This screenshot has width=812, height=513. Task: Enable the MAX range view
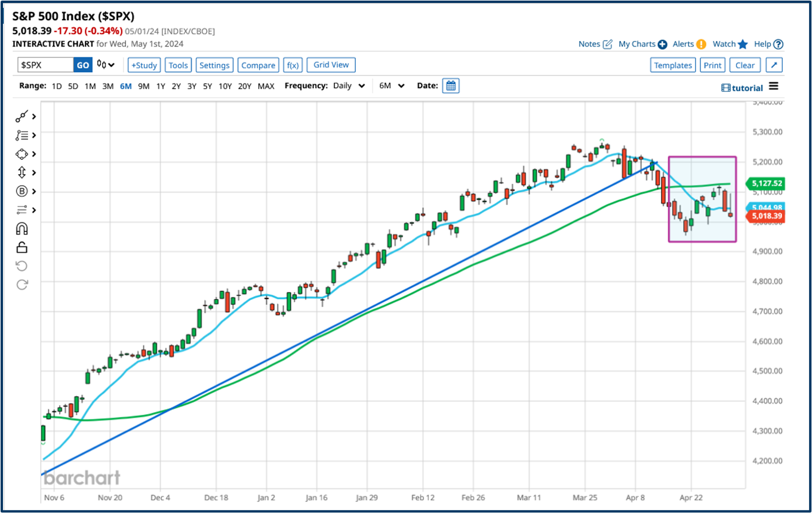pos(266,86)
